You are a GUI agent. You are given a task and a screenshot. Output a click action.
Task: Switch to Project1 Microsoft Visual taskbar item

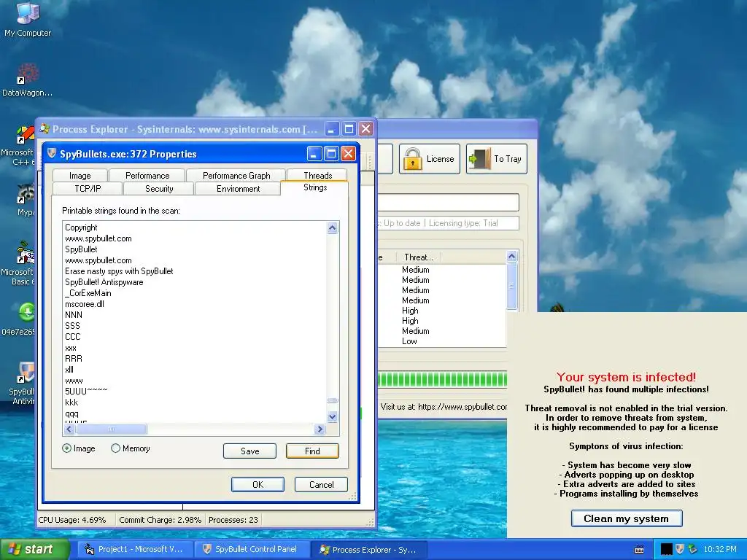(x=134, y=550)
